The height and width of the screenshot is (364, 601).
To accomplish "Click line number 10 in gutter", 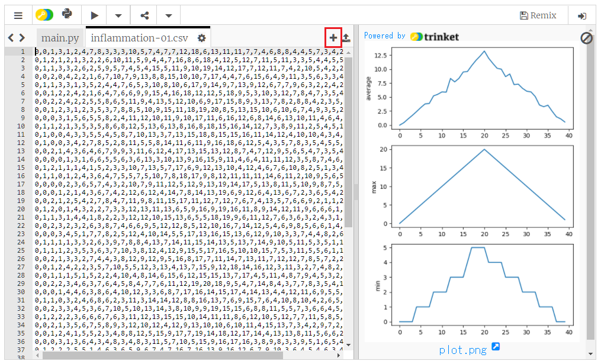I will (x=21, y=127).
